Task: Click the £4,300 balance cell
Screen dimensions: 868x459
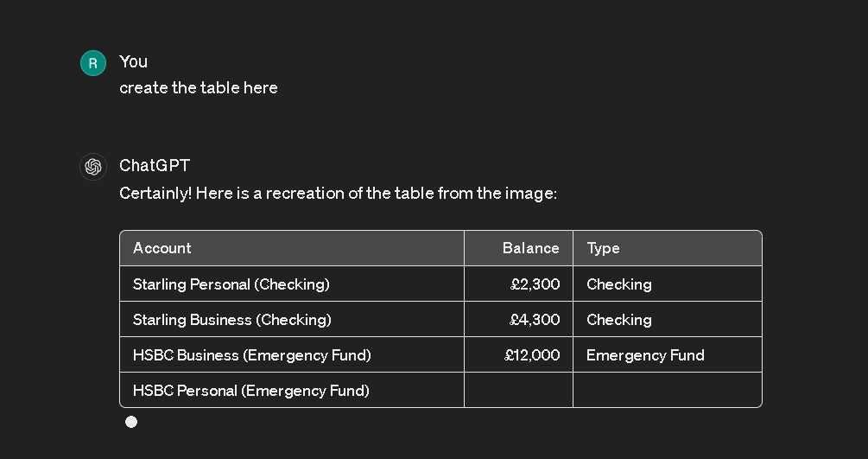Action: [518, 319]
